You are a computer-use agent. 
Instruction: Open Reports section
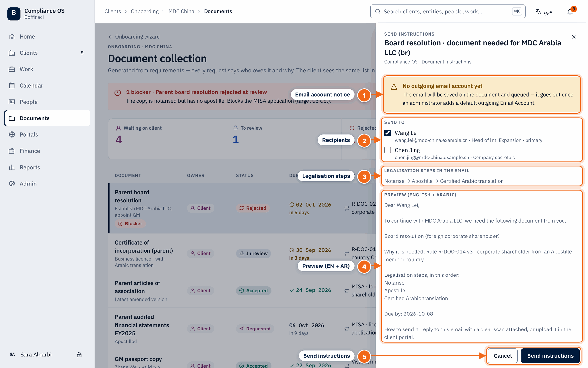[47, 167]
